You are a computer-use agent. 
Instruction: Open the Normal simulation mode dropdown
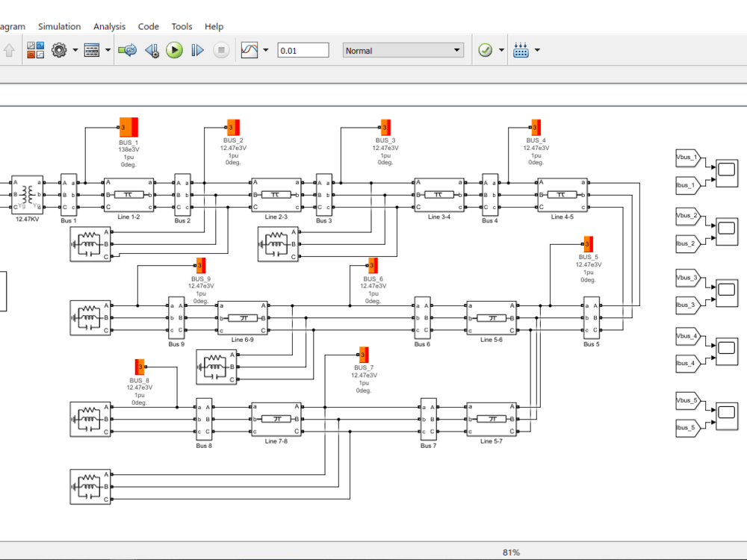403,51
